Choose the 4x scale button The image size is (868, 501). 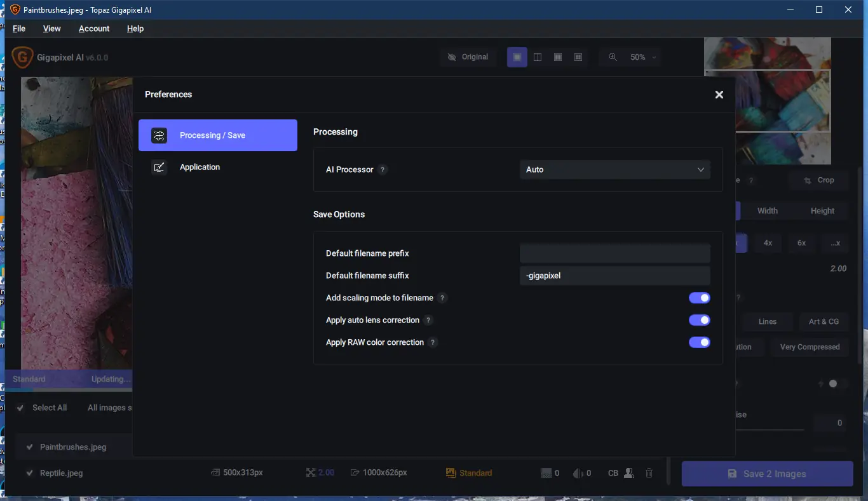(768, 243)
